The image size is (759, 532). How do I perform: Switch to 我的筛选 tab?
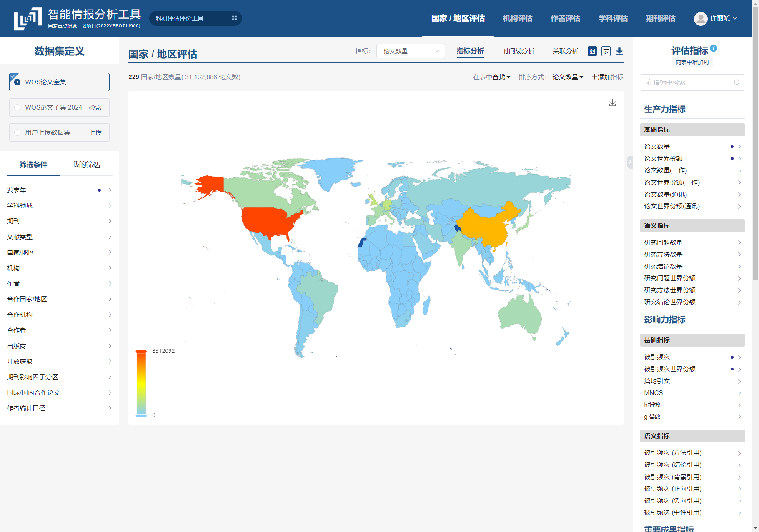point(86,165)
